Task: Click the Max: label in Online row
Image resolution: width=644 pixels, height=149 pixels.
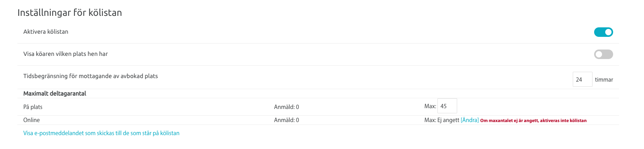Action: pyautogui.click(x=430, y=120)
